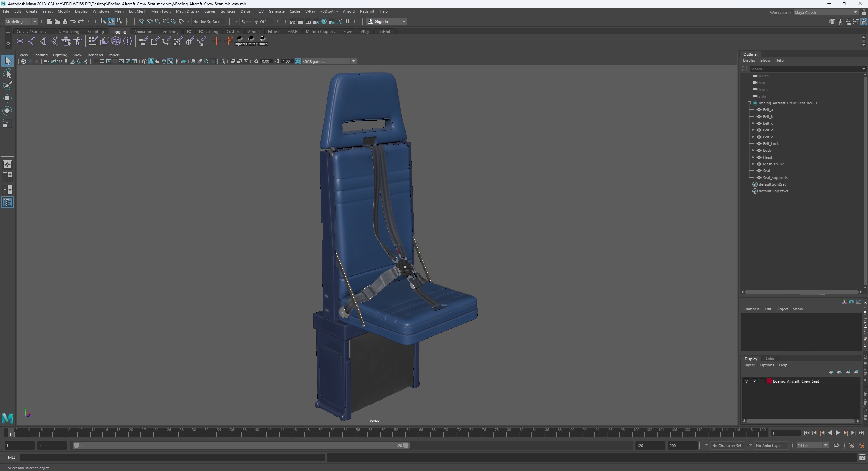Screen dimensions: 868x471
Task: Click the Render Current Frame icon
Action: (x=300, y=21)
